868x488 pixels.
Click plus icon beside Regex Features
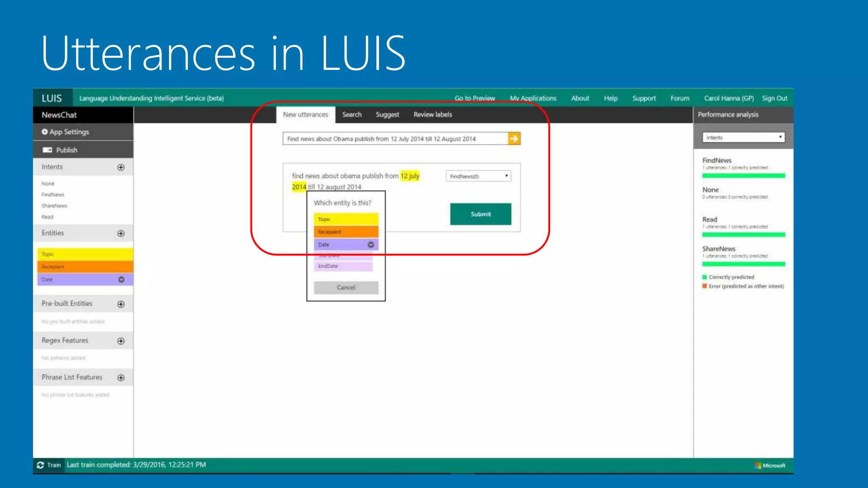tap(121, 341)
